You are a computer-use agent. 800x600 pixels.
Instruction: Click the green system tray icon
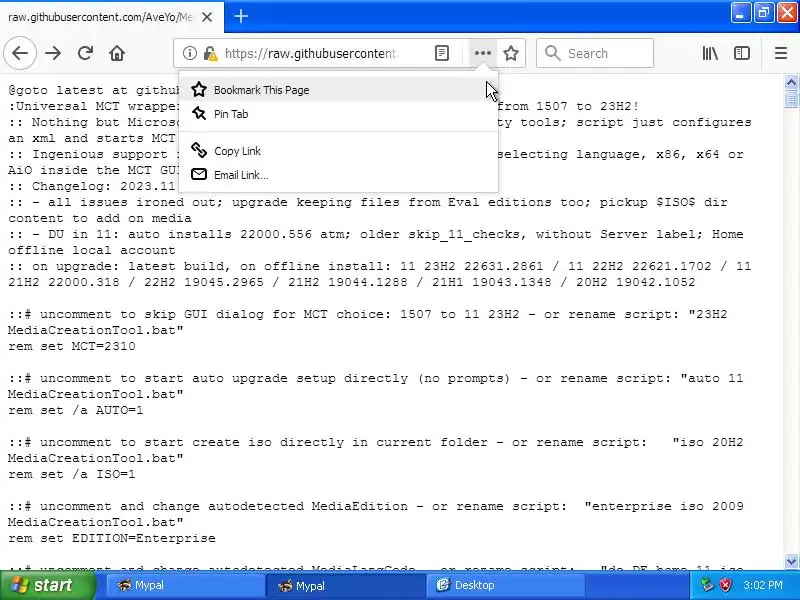[x=707, y=585]
